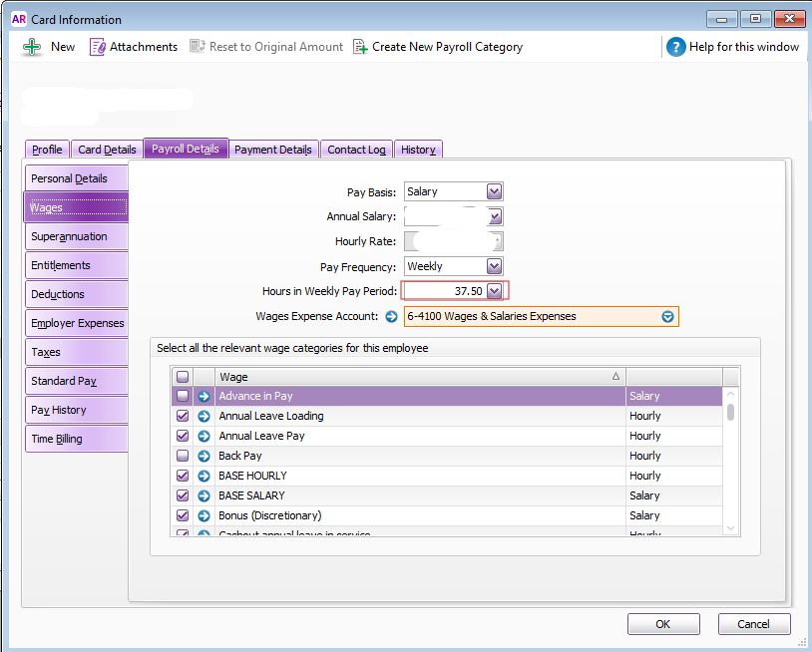Open the detail arrow for Annual Leave Pay
This screenshot has width=812, height=652.
tap(203, 436)
